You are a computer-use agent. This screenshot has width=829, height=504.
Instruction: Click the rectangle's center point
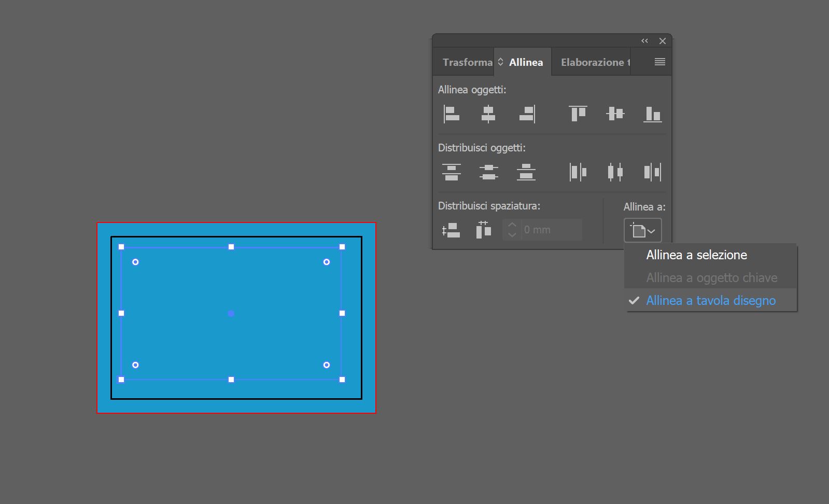(x=231, y=313)
